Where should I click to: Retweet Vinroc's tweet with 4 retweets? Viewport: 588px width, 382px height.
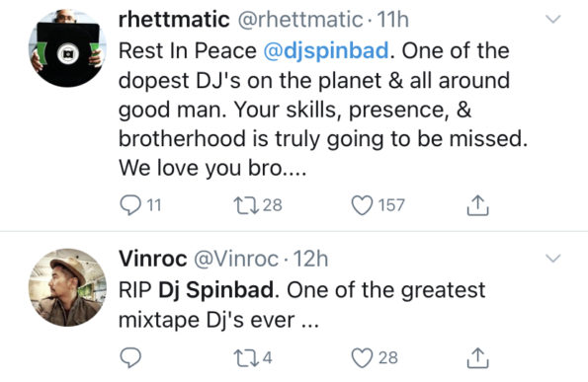(x=246, y=357)
